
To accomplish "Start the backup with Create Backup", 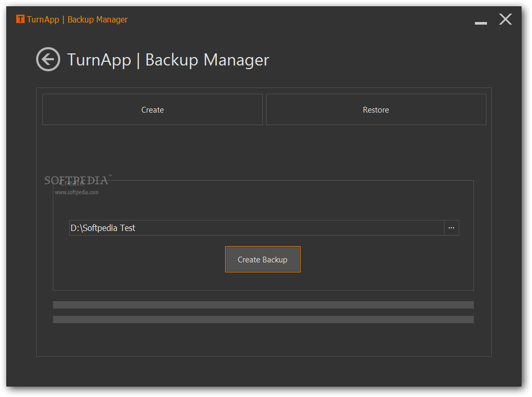I will pos(263,259).
